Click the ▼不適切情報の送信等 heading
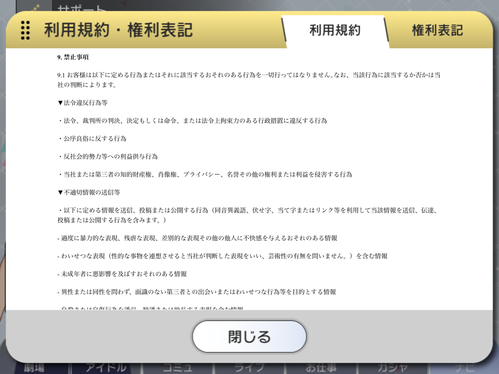This screenshot has height=374, width=499. tap(89, 192)
